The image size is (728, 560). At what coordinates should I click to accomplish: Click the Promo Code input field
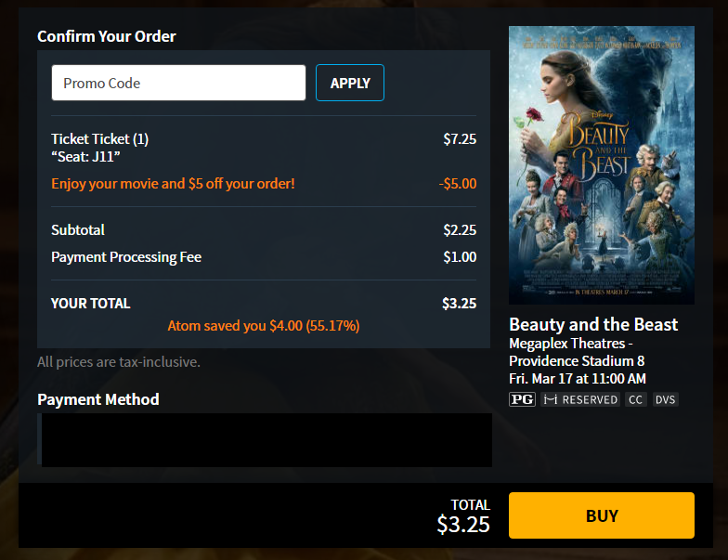178,83
